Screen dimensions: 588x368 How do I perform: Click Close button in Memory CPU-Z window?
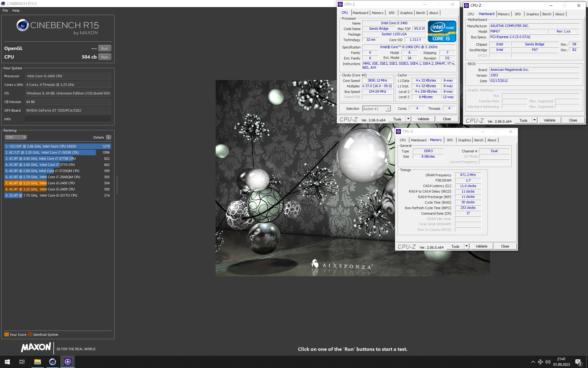(505, 246)
